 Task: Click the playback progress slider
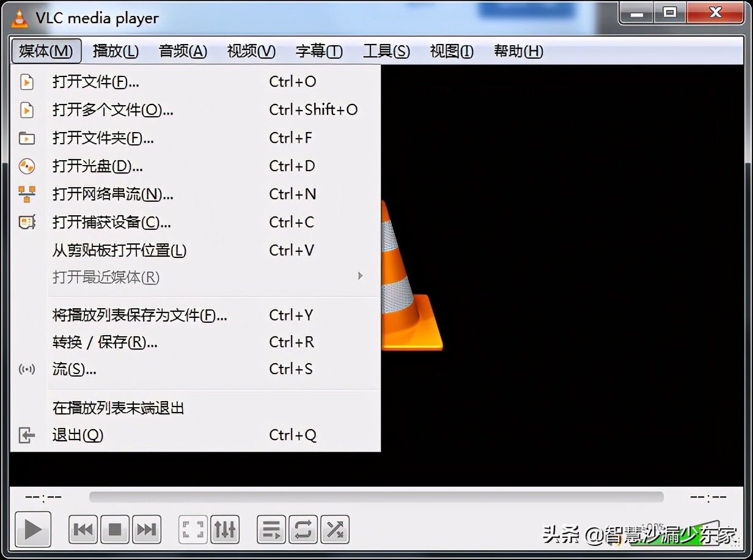[376, 497]
